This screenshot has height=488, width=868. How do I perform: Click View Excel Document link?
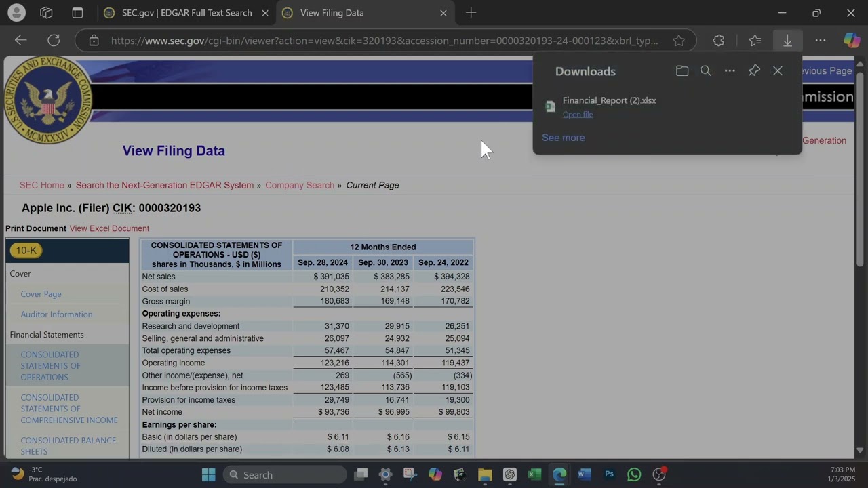click(x=109, y=228)
